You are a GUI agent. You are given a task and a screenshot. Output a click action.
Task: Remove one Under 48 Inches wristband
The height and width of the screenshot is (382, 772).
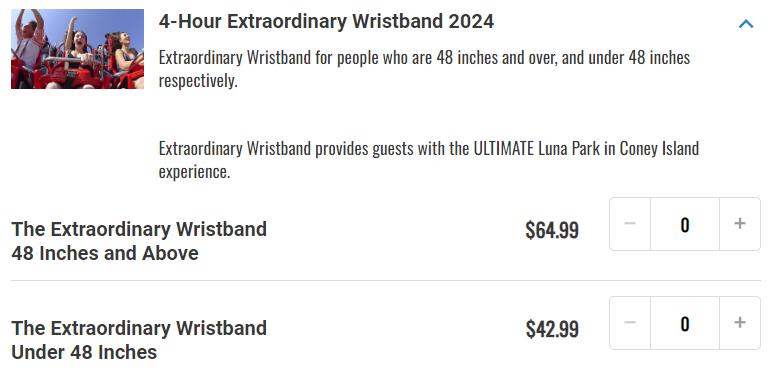[x=630, y=323]
